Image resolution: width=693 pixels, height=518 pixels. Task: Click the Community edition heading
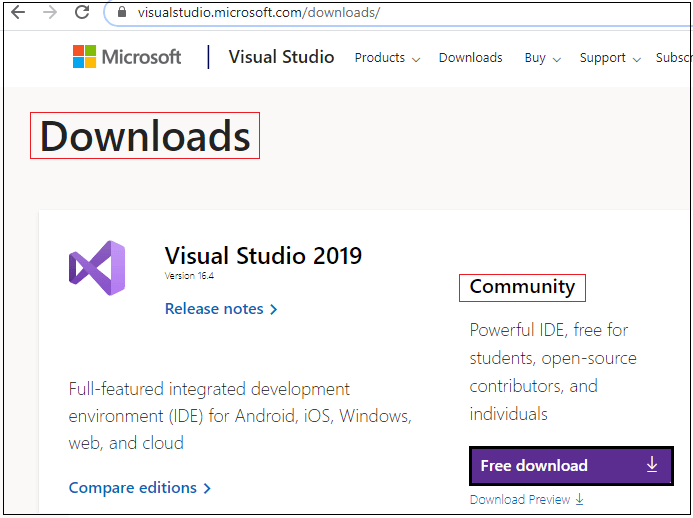[x=522, y=288]
